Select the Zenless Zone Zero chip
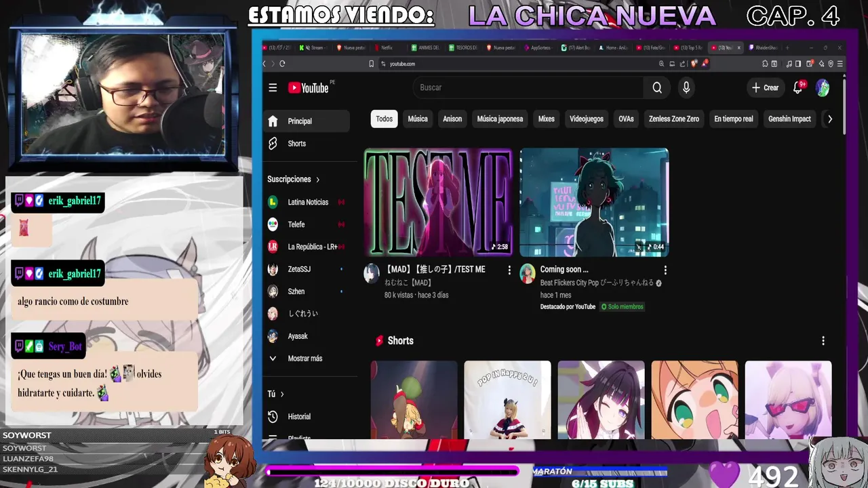The width and height of the screenshot is (868, 488). (674, 119)
